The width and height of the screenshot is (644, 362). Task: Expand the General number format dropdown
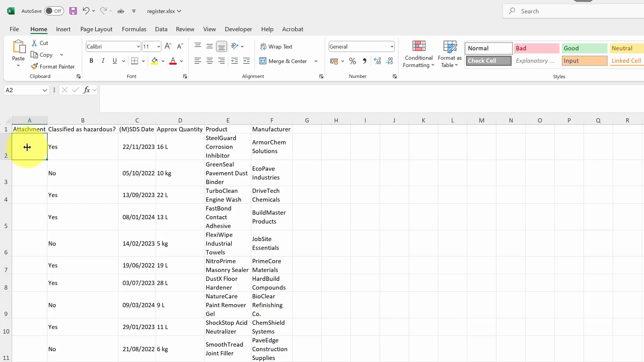(x=392, y=47)
